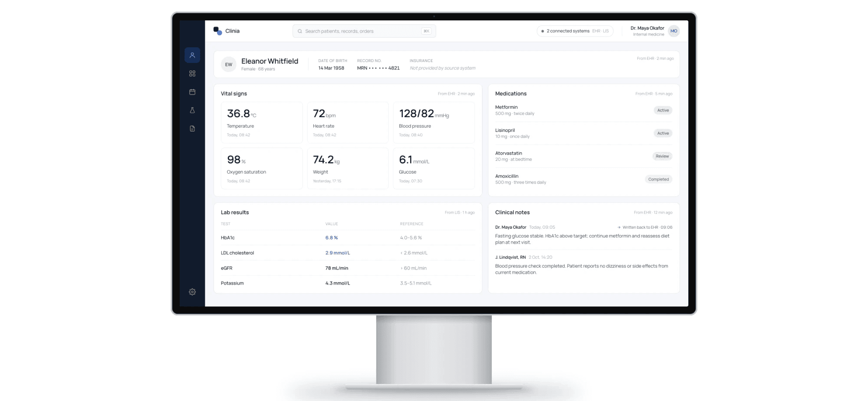868x401 pixels.
Task: Select the Temperature 36.8 °C vital card
Action: 262,122
